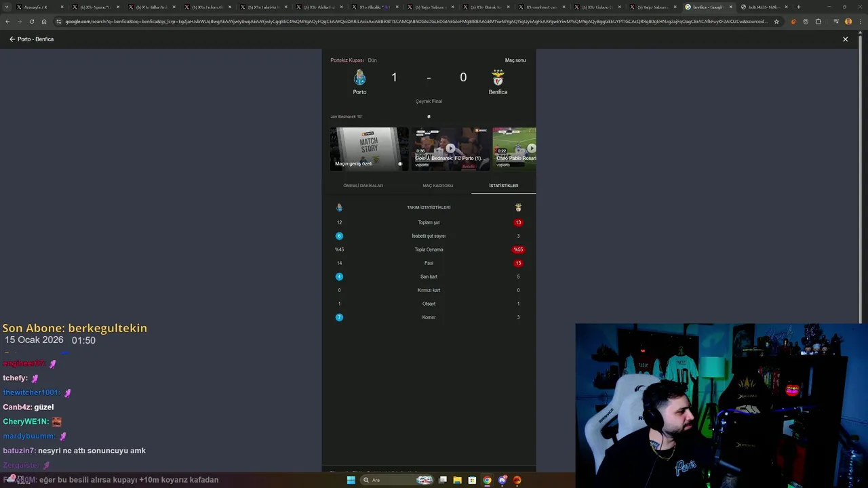This screenshot has height=488, width=868.
Task: Click chat username CheryWE1N
Action: click(26, 422)
